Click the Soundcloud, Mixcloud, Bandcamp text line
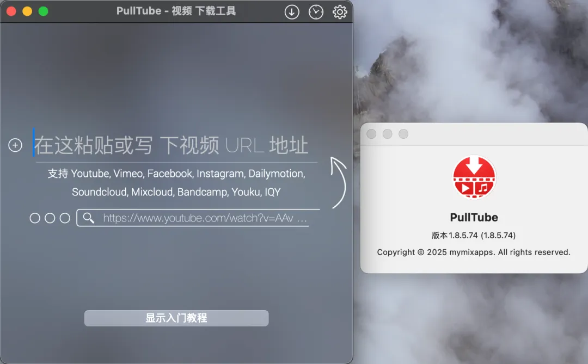This screenshot has width=588, height=364. tap(176, 192)
